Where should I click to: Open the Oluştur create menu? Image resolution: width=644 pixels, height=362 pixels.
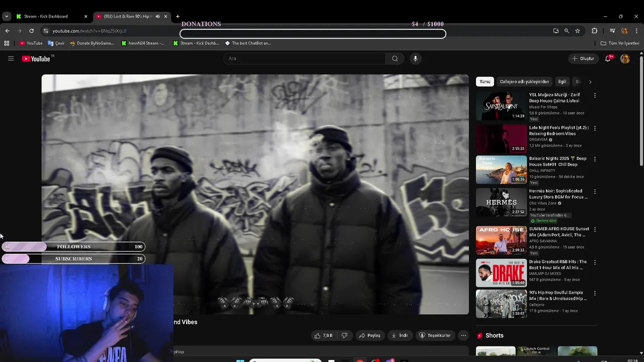coord(583,59)
